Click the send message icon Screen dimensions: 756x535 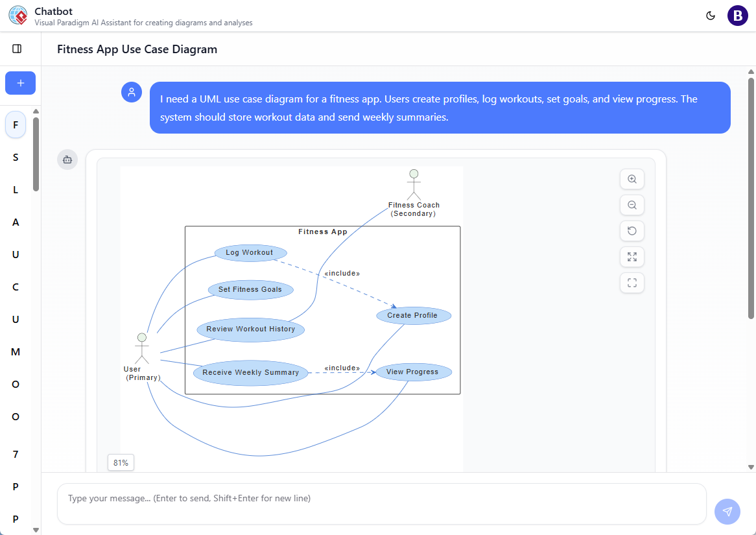point(727,512)
